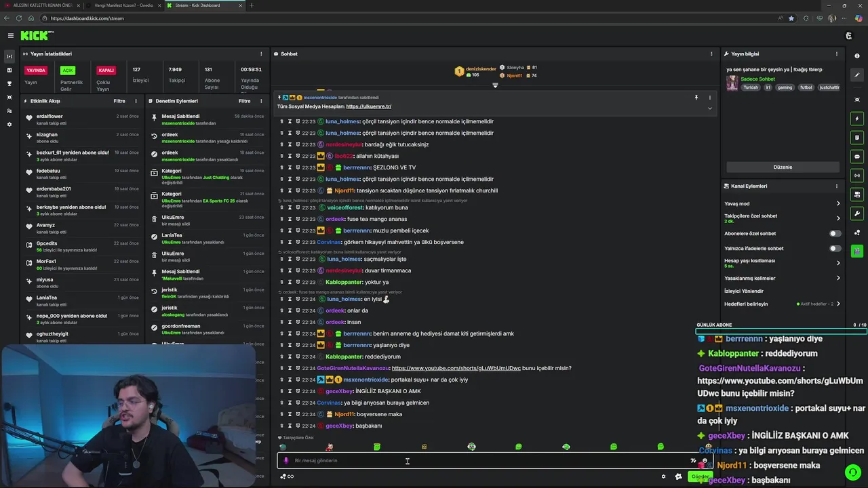
Task: Open the ulkuemre.tr pinned link
Action: pyautogui.click(x=368, y=106)
